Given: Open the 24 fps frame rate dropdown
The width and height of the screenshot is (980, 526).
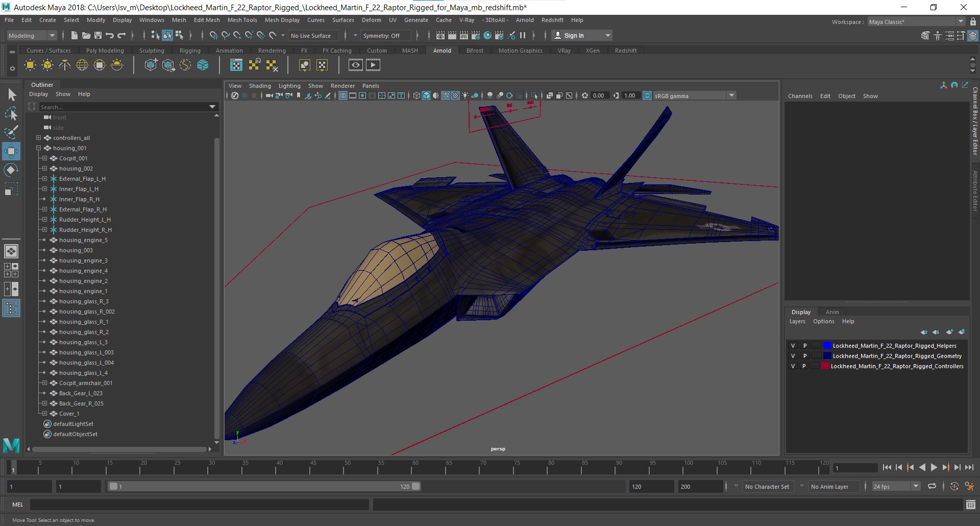Looking at the screenshot, I should point(896,486).
